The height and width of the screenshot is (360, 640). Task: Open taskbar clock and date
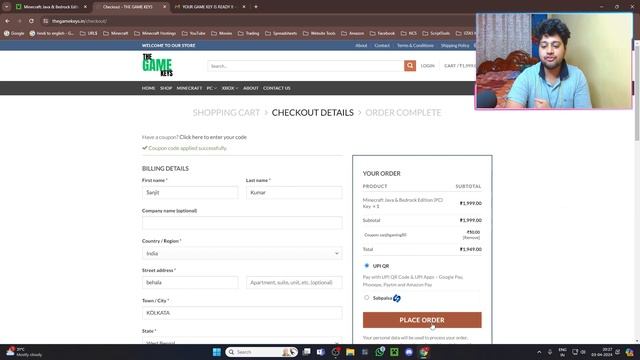tap(602, 352)
